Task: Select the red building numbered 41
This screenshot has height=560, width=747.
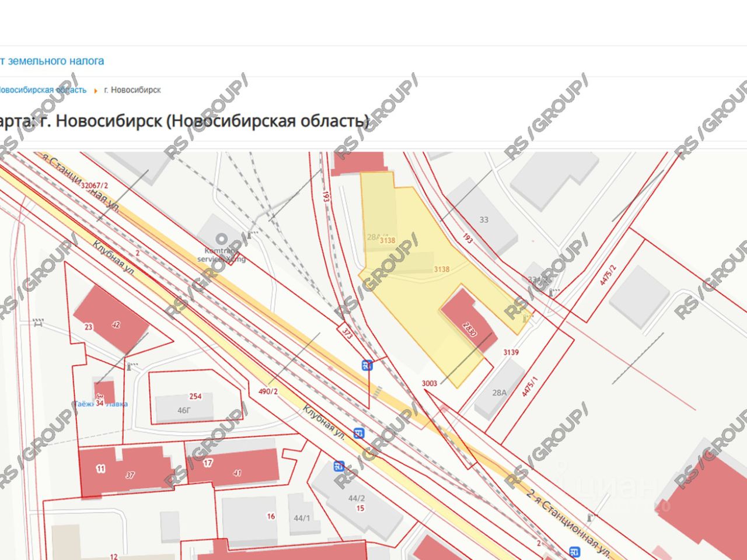Action: tap(236, 467)
